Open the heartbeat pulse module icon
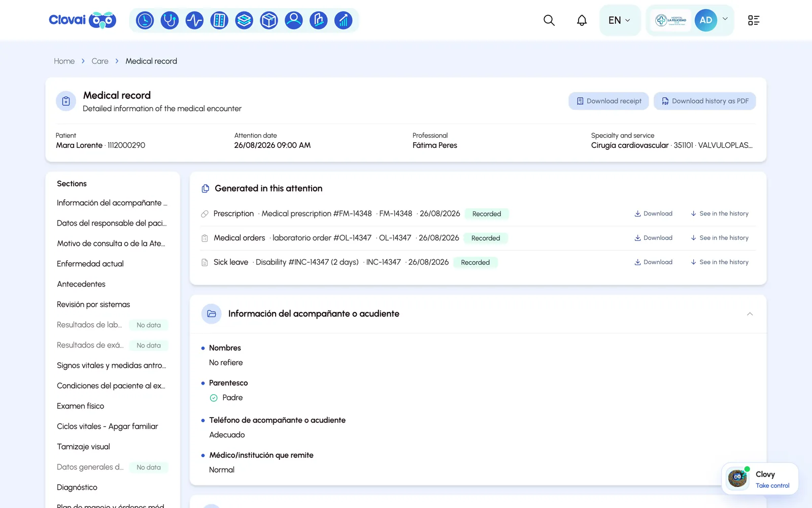Screen dimensions: 812x508 click(x=194, y=20)
